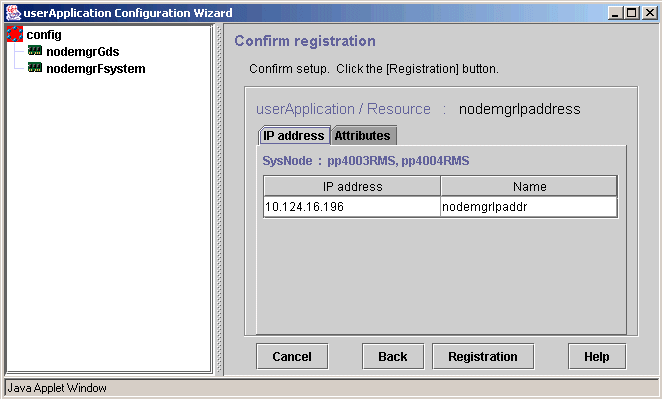Select the 10.124.16.196 table cell

point(352,207)
